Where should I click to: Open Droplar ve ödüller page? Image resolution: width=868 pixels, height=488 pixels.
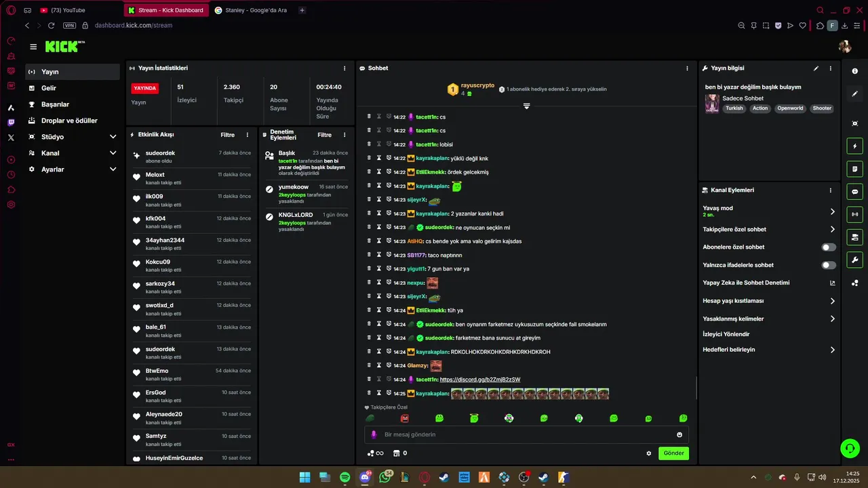[x=73, y=121]
